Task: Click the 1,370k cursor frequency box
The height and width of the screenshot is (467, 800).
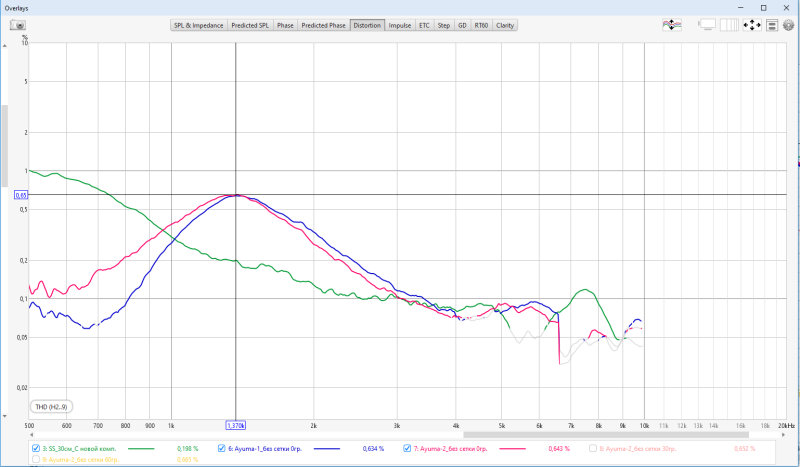Action: 236,425
